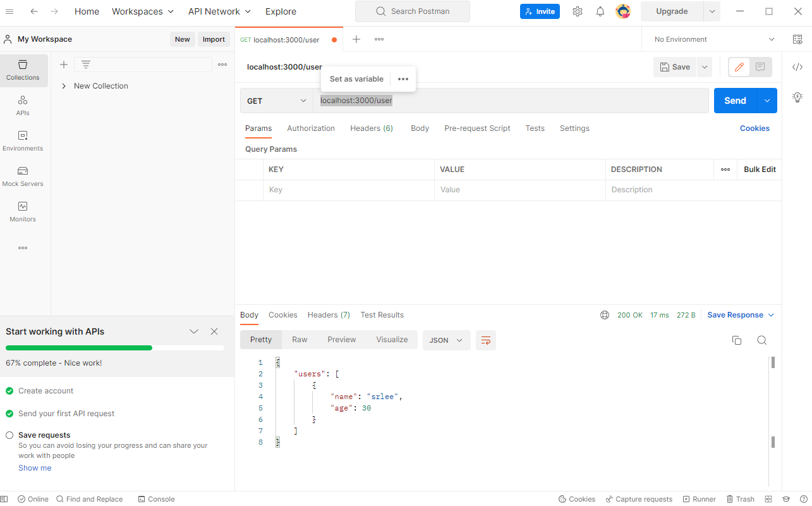The image size is (812, 506).
Task: Create new collection with plus icon
Action: 64,65
